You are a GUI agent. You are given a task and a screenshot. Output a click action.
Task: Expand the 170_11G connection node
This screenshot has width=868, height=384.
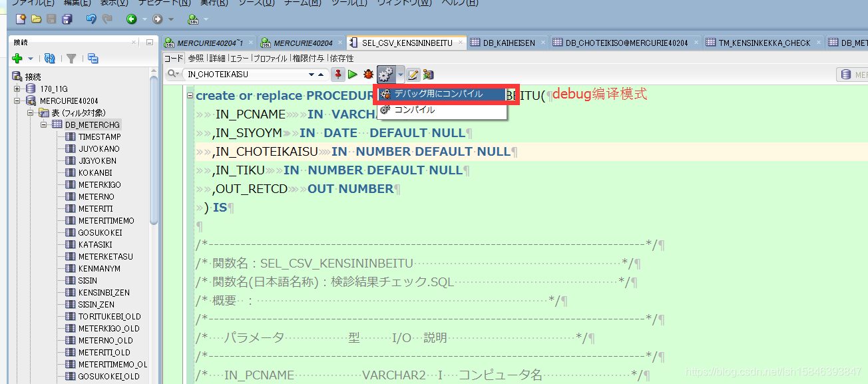tap(17, 89)
